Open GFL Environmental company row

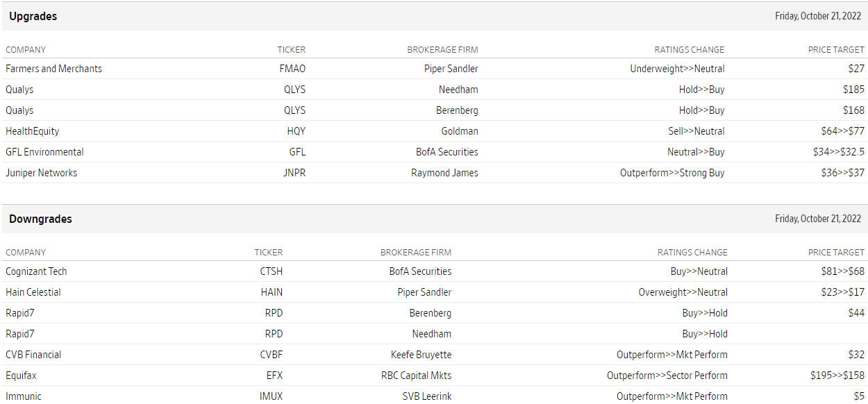click(44, 152)
